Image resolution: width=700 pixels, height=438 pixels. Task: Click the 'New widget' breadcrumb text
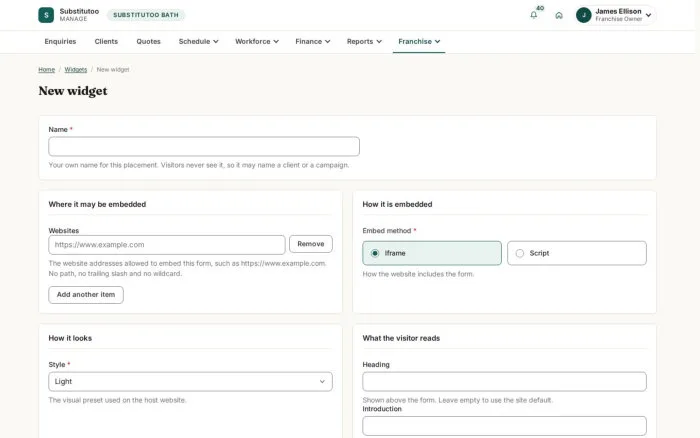[113, 70]
